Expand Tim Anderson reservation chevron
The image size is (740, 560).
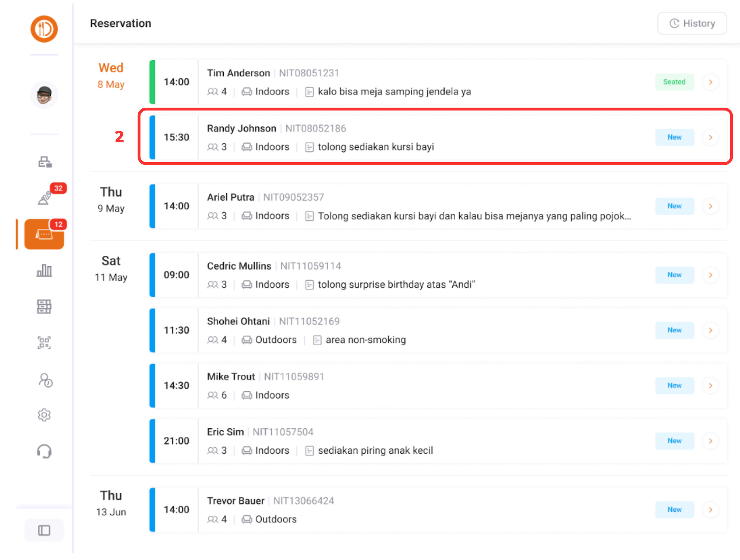(710, 82)
